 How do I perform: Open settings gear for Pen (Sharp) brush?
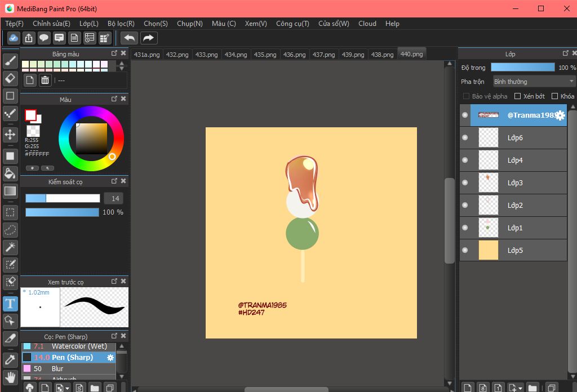[110, 357]
